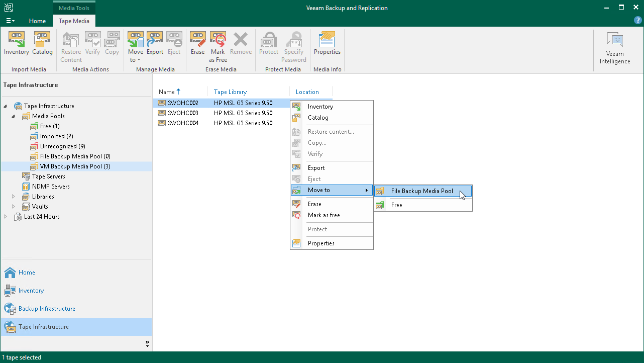Click the Restore Content ribbon icon
The width and height of the screenshot is (644, 363).
click(71, 47)
